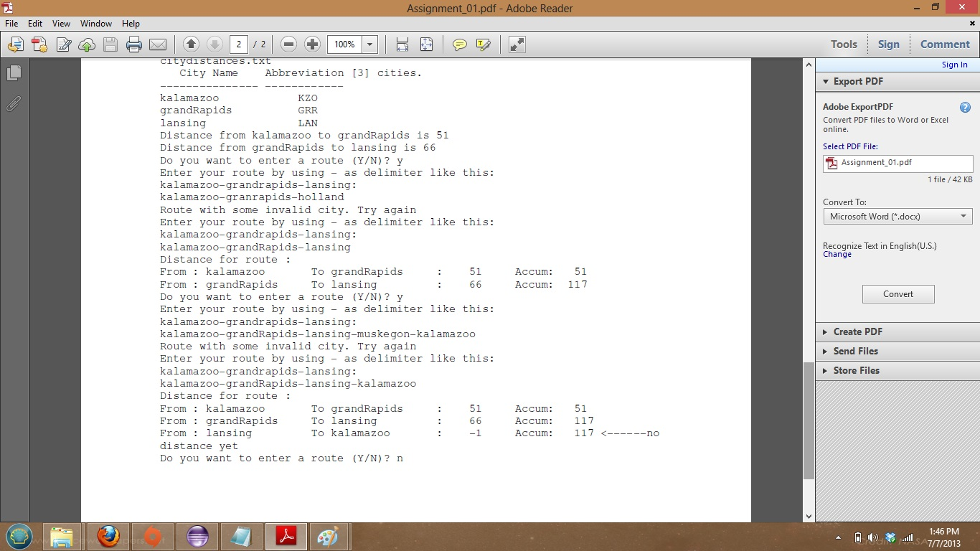
Task: Click the Sign In link
Action: click(x=954, y=65)
